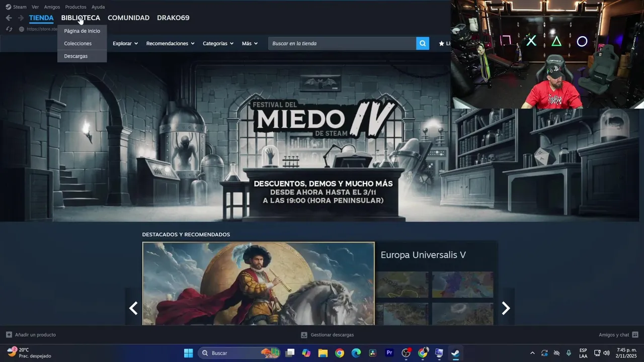Switch to the COMUNIDAD tab
644x362 pixels.
(128, 18)
